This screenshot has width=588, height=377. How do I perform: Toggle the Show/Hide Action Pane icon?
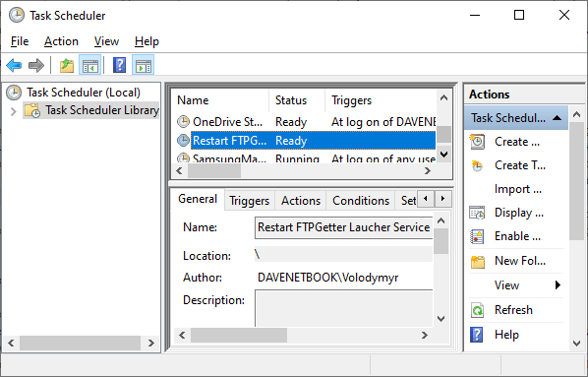pyautogui.click(x=144, y=65)
